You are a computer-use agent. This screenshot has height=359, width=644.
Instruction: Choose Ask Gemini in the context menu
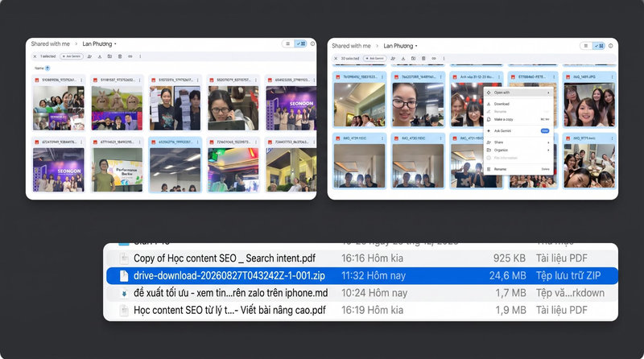point(518,131)
